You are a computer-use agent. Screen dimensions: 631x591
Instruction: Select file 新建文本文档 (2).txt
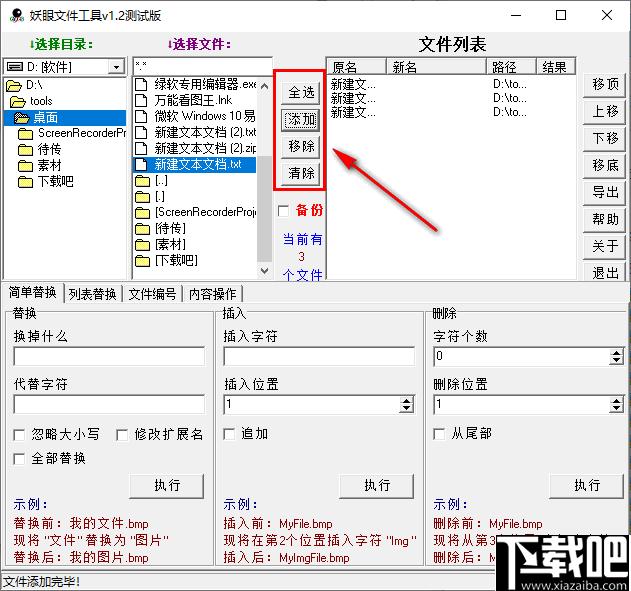pyautogui.click(x=195, y=132)
